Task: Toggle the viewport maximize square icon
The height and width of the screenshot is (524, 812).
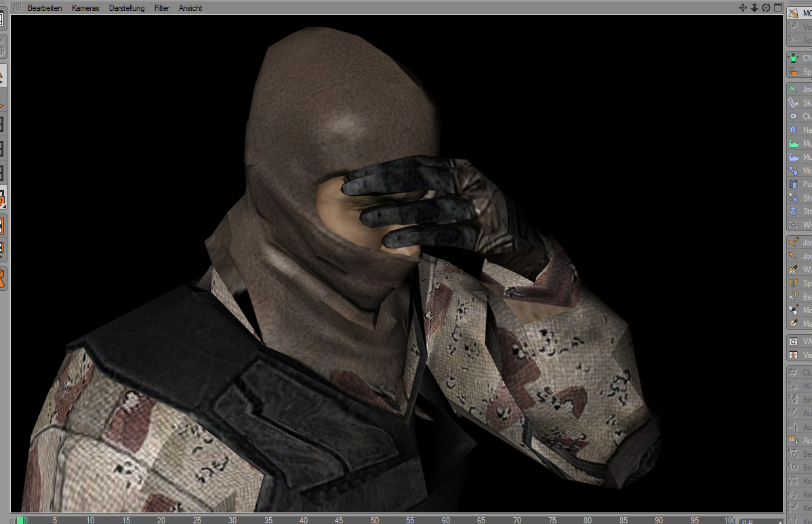Action: click(x=777, y=8)
